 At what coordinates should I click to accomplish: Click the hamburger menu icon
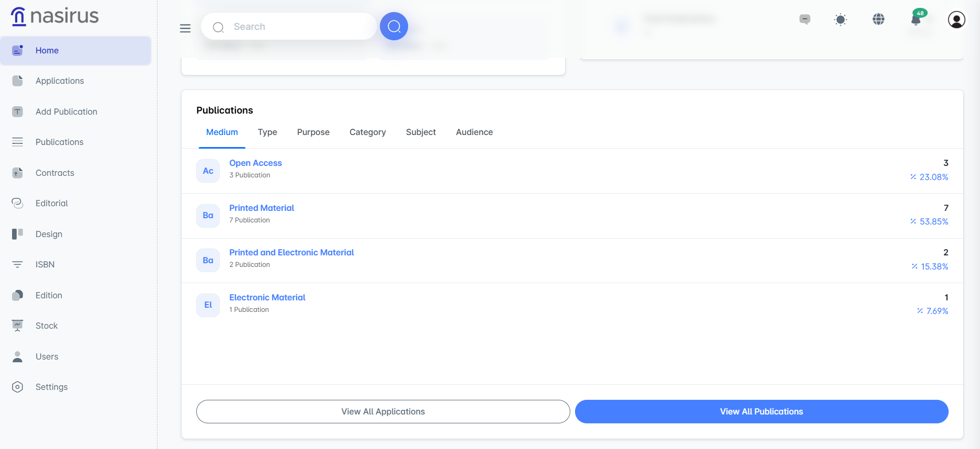[x=185, y=28]
